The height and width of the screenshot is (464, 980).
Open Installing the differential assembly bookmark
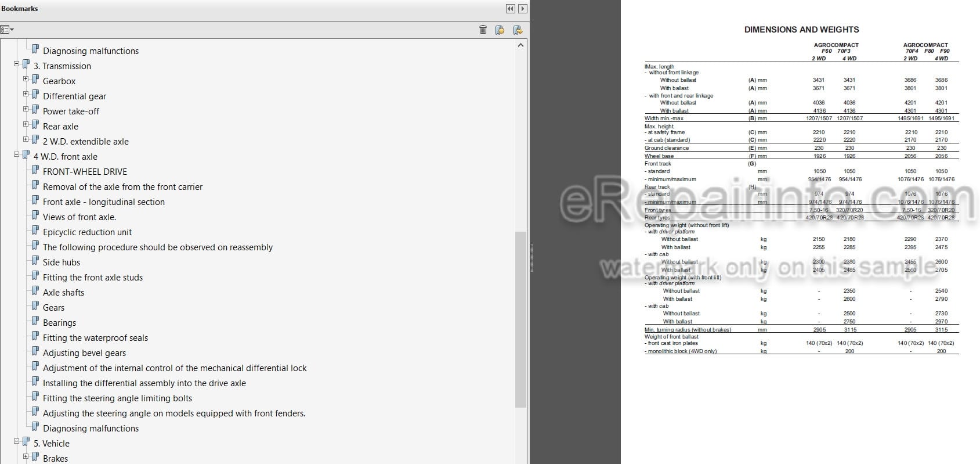[x=144, y=383]
